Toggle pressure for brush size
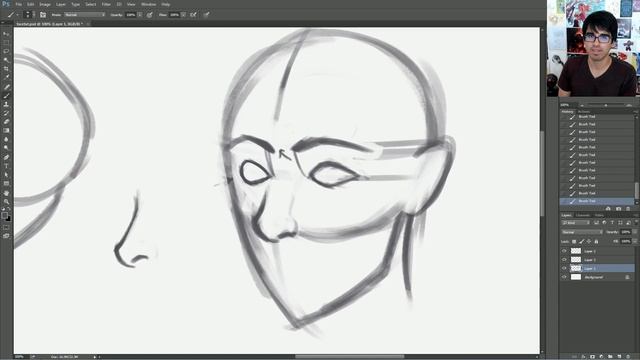 click(x=207, y=15)
